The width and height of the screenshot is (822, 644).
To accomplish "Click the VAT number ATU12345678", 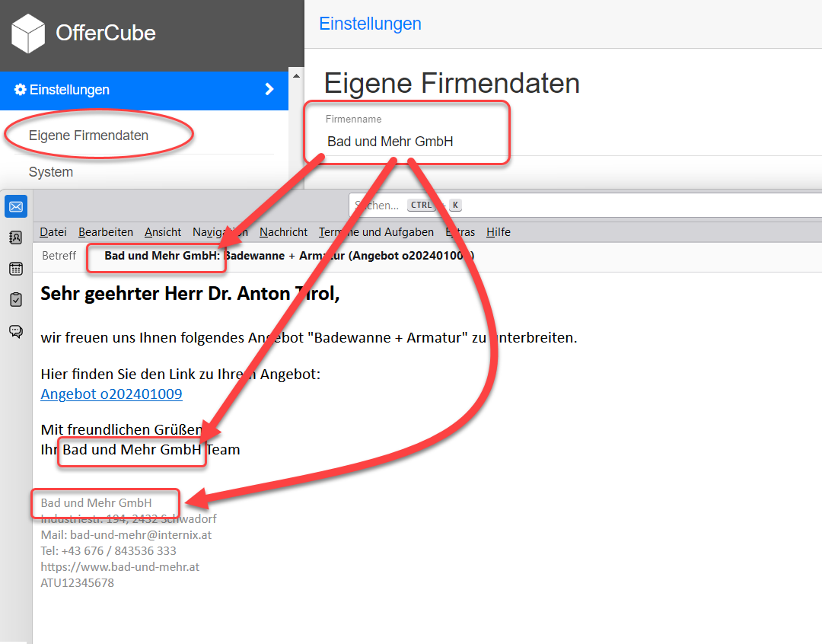I will [x=77, y=582].
